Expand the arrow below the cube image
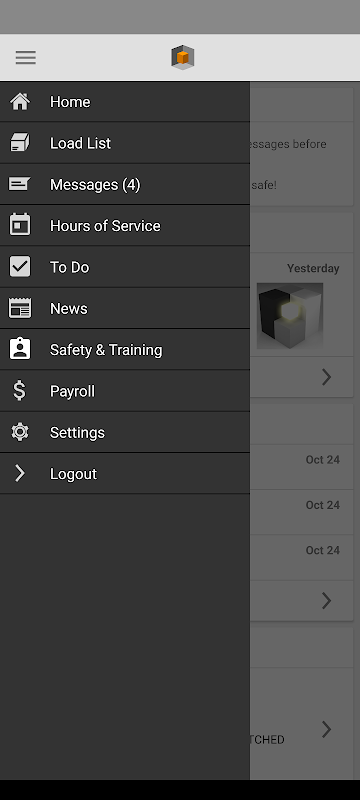360x800 pixels. point(326,377)
